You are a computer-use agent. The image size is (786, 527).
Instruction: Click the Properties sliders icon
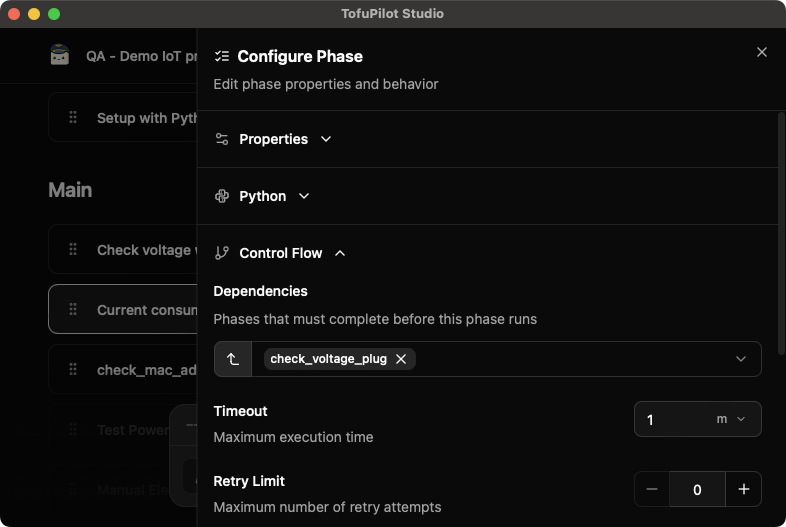[x=222, y=139]
